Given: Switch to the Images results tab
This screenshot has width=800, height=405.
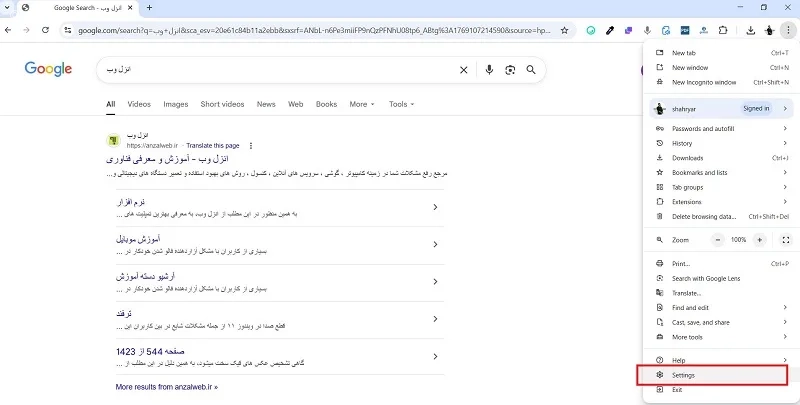Looking at the screenshot, I should [176, 104].
